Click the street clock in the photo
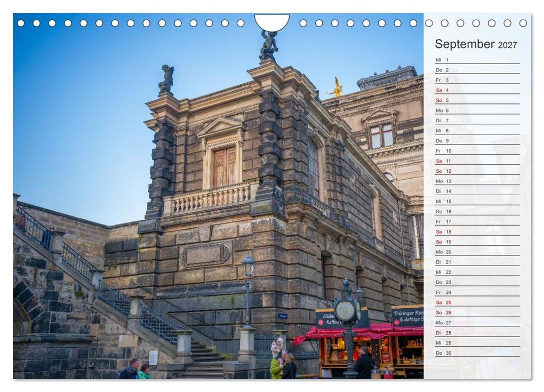The height and width of the screenshot is (392, 544). pos(347,311)
